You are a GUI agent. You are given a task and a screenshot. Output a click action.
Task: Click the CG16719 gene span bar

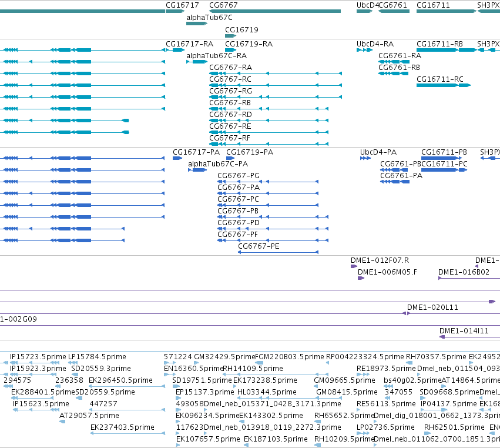tap(230, 36)
